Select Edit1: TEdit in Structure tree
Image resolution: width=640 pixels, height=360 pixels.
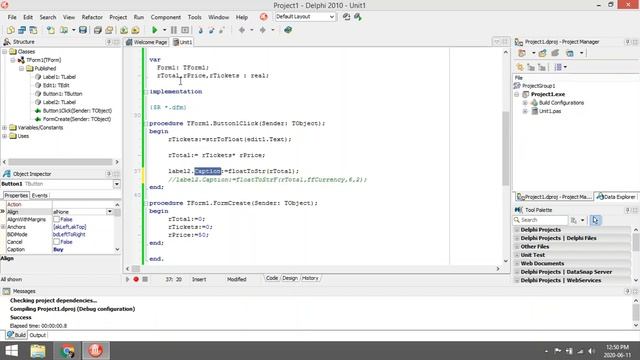(x=56, y=85)
